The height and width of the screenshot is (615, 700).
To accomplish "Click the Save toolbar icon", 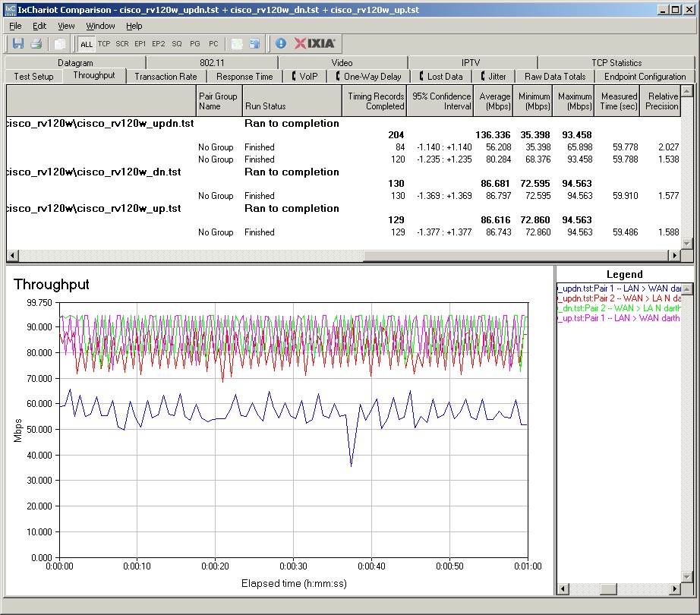I will pyautogui.click(x=18, y=44).
